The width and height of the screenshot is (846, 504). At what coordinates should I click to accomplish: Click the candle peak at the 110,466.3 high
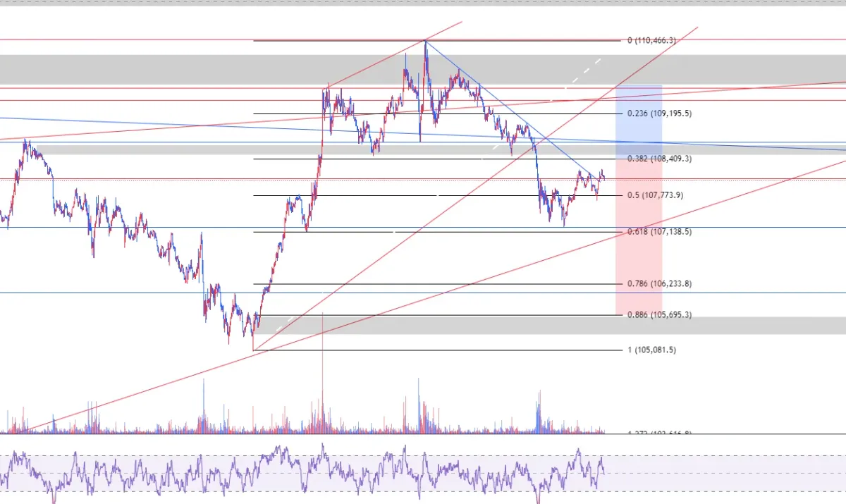click(x=425, y=44)
